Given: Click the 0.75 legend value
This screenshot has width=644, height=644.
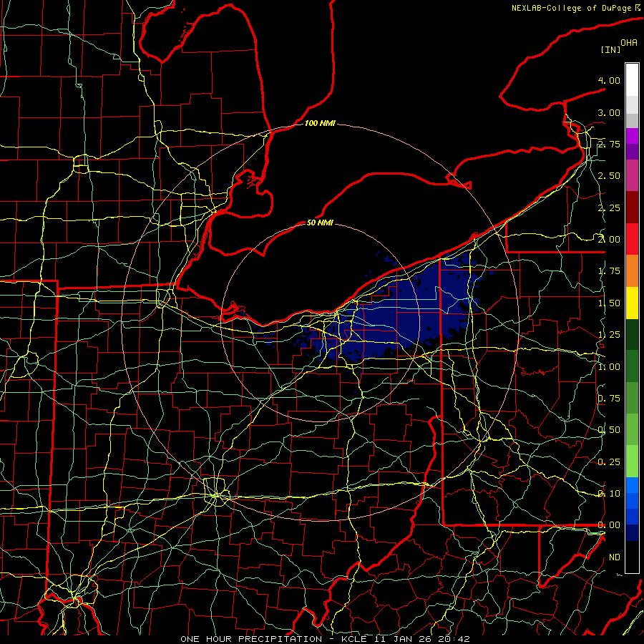Looking at the screenshot, I should 609,399.
